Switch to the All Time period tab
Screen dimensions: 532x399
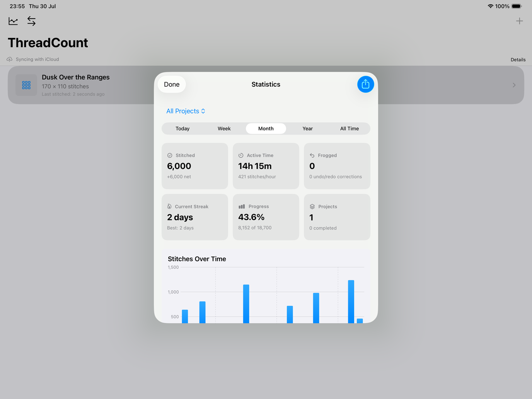pyautogui.click(x=350, y=129)
